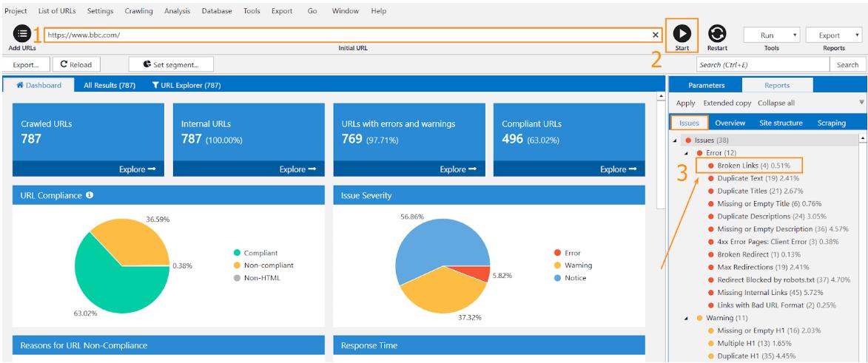Click the URL Compliance info icon
This screenshot has width=868, height=363.
[90, 195]
